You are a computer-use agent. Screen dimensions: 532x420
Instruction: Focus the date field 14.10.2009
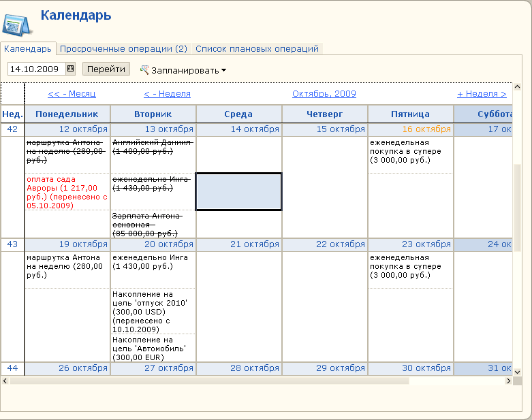click(37, 69)
